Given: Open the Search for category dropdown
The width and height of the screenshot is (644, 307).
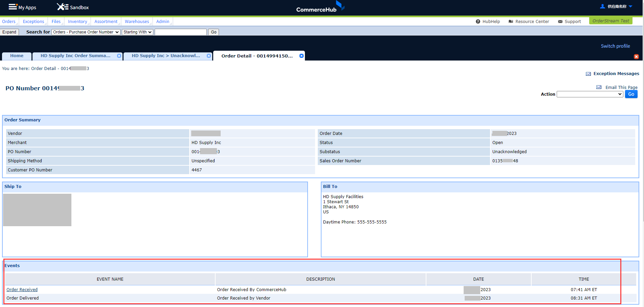Looking at the screenshot, I should click(86, 32).
